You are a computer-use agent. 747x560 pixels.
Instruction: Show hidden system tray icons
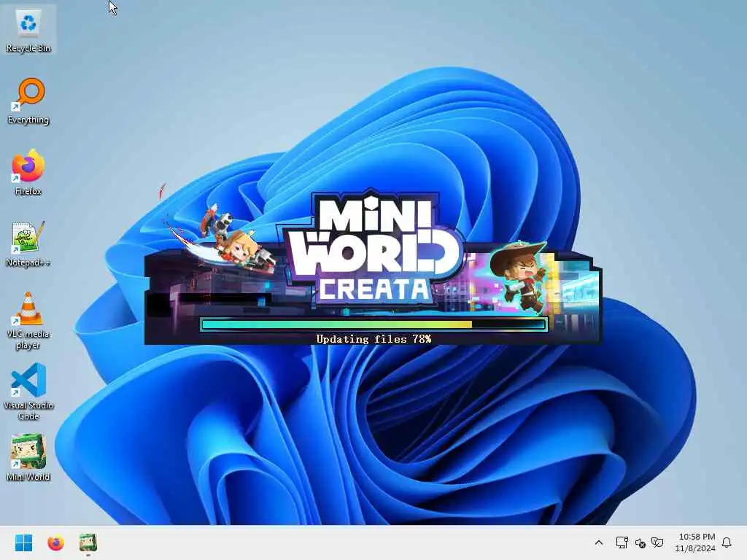tap(599, 542)
